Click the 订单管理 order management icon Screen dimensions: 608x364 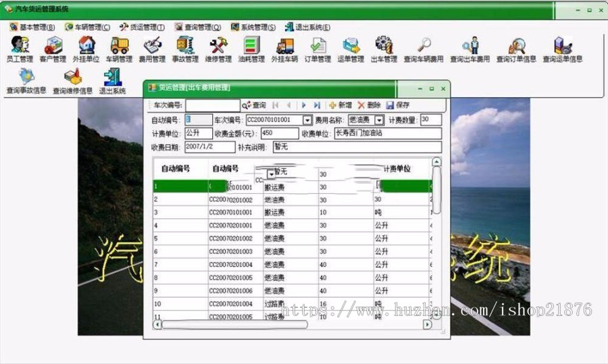318,45
